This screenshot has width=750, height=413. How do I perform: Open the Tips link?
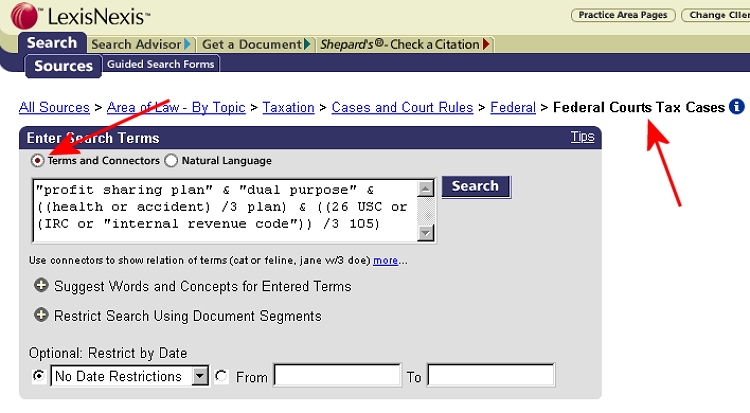pyautogui.click(x=582, y=137)
